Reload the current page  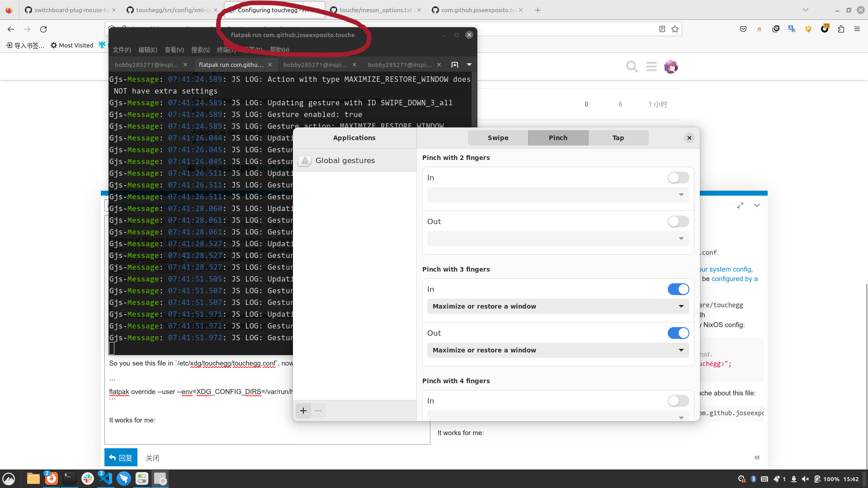43,29
